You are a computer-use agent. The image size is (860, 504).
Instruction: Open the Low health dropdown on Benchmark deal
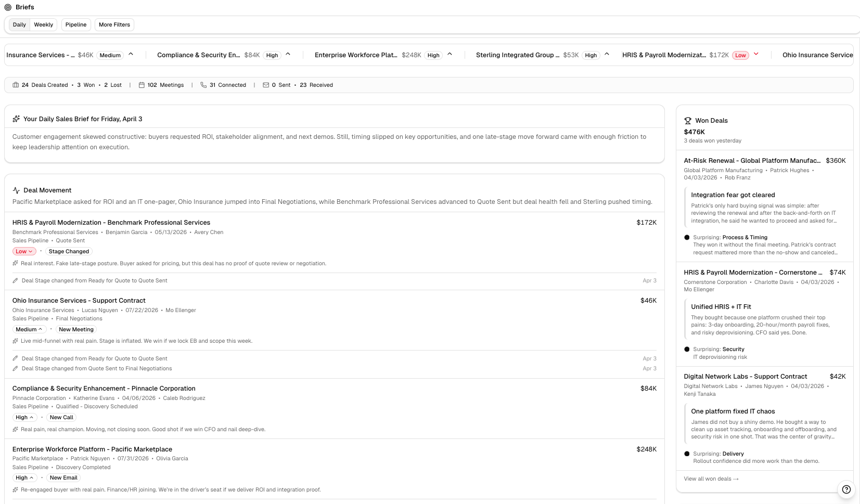click(24, 252)
